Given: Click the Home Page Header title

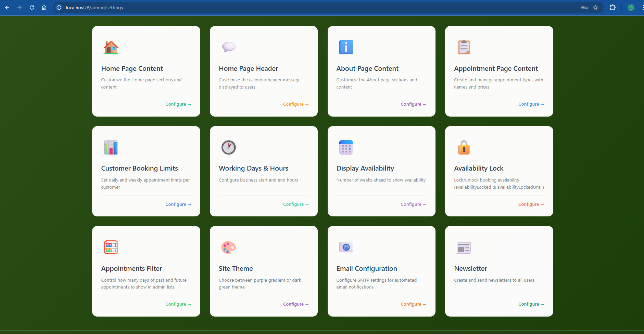Looking at the screenshot, I should pos(249,68).
